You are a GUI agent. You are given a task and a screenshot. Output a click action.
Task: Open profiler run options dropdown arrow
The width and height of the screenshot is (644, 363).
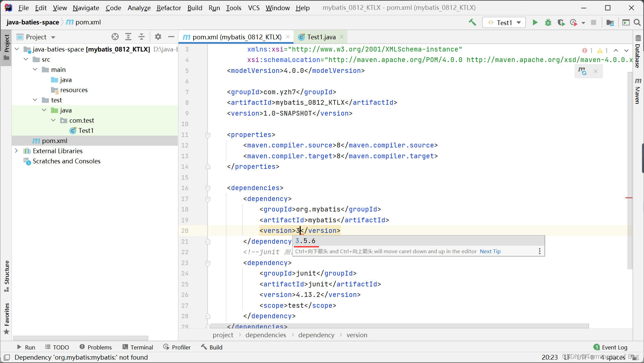point(583,23)
